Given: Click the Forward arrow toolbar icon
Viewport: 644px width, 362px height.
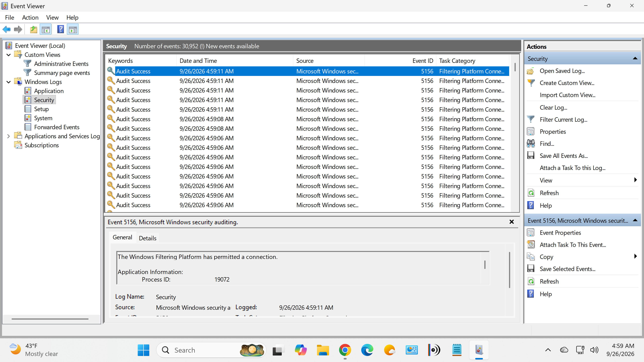Looking at the screenshot, I should [18, 29].
